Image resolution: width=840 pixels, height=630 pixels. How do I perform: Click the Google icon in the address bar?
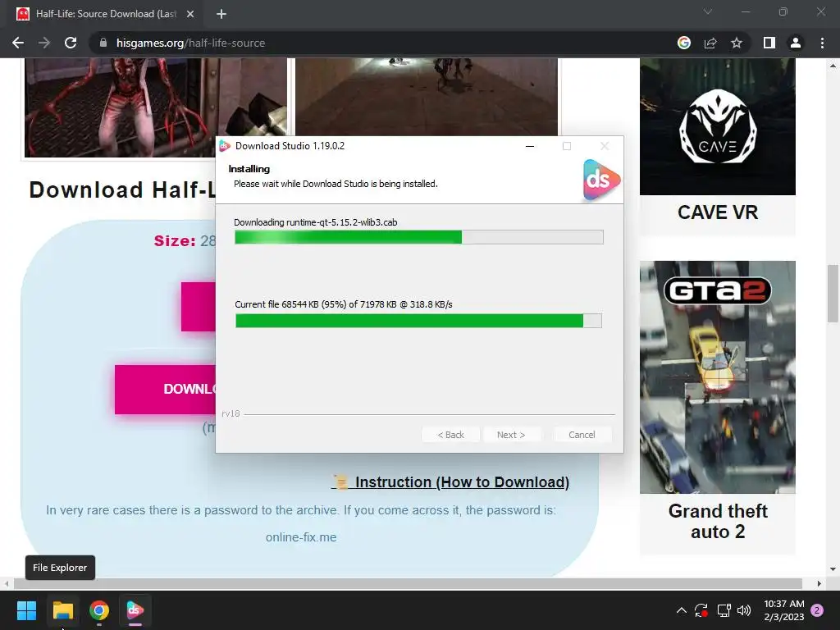684,43
